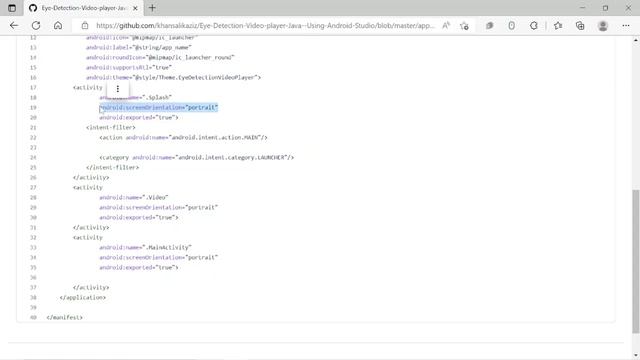Image resolution: width=640 pixels, height=360 pixels.
Task: Click the page vertical scrollbar thumb
Action: (x=636, y=261)
